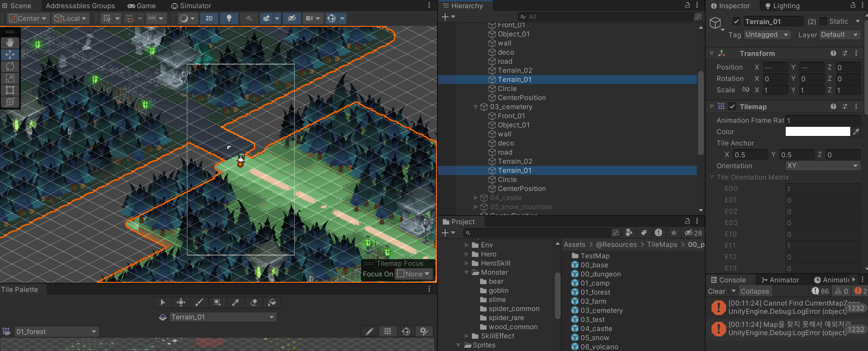Select the Rotate tool

(x=10, y=66)
